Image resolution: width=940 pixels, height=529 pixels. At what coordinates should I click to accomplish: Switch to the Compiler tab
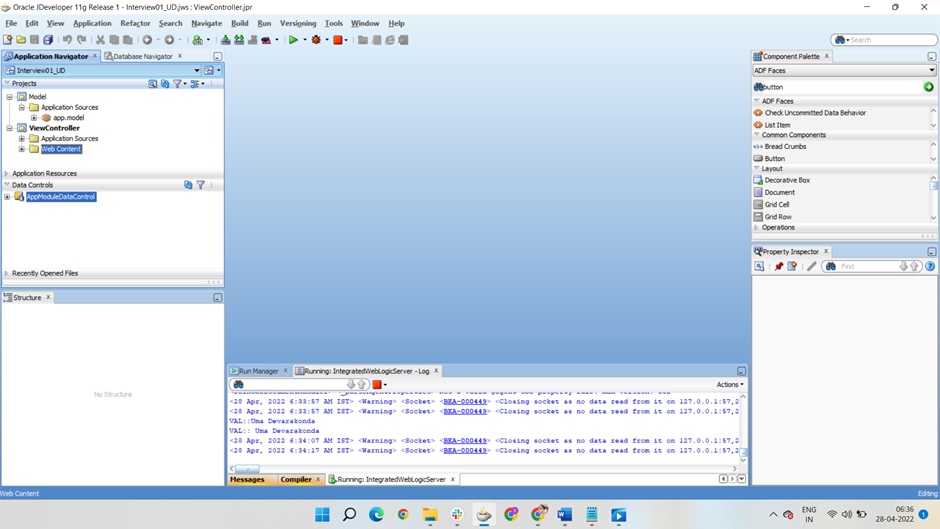point(296,479)
